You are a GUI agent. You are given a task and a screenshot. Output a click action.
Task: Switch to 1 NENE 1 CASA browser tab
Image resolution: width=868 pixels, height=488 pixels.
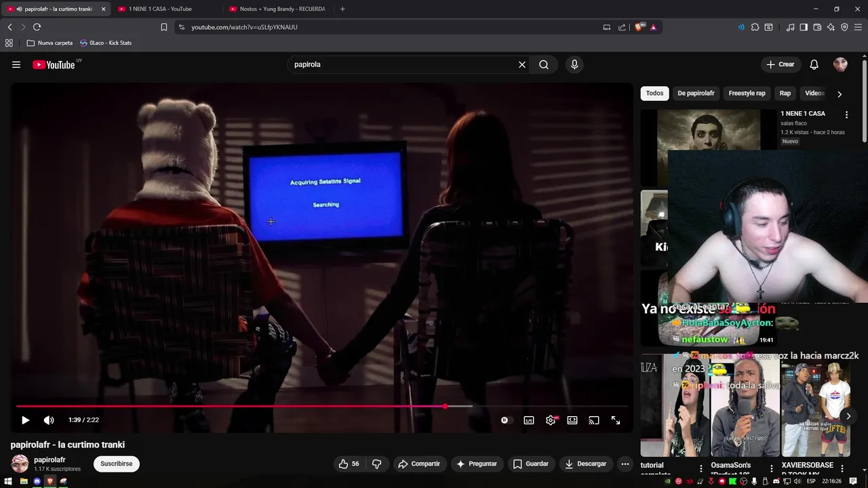click(x=166, y=9)
